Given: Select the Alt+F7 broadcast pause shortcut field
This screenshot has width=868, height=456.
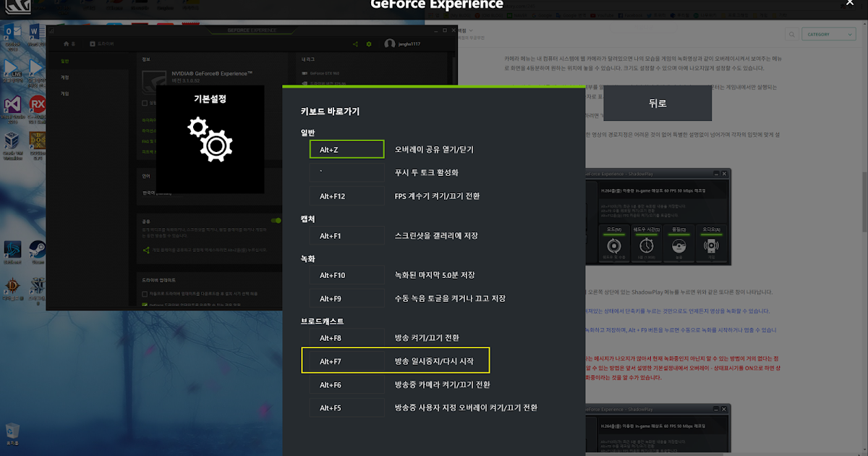Looking at the screenshot, I should pos(346,360).
